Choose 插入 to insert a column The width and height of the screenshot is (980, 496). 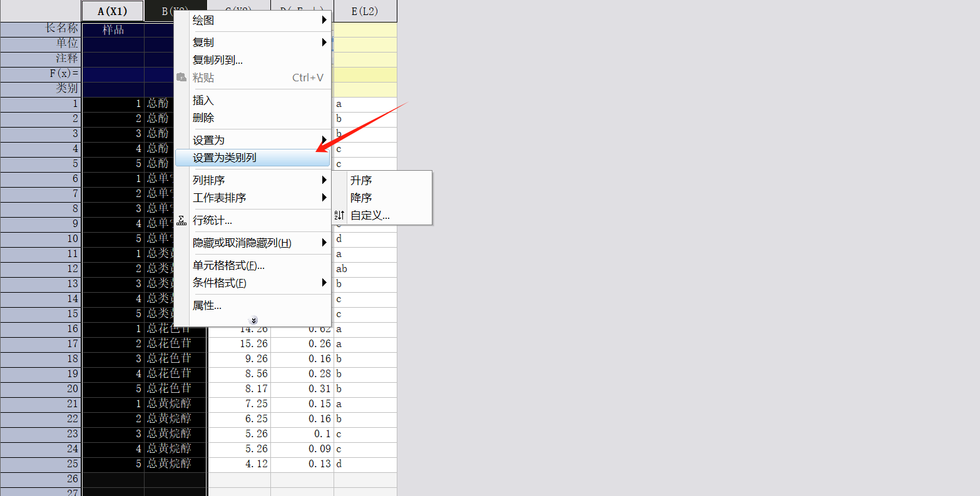tap(203, 100)
